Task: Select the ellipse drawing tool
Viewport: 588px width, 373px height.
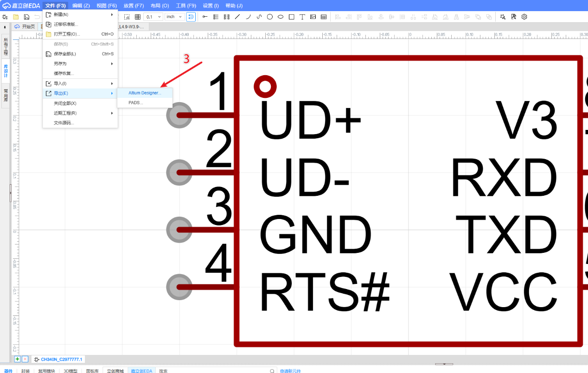Action: 281,17
